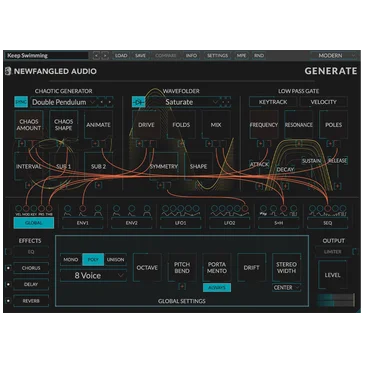Open SETTINGS from top bar
This screenshot has width=365, height=365.
tap(217, 56)
